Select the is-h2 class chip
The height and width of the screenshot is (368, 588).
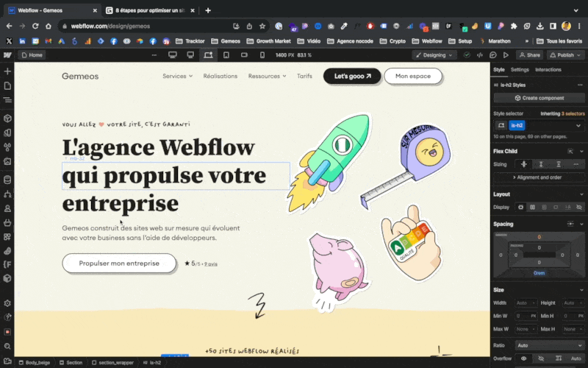(x=517, y=125)
